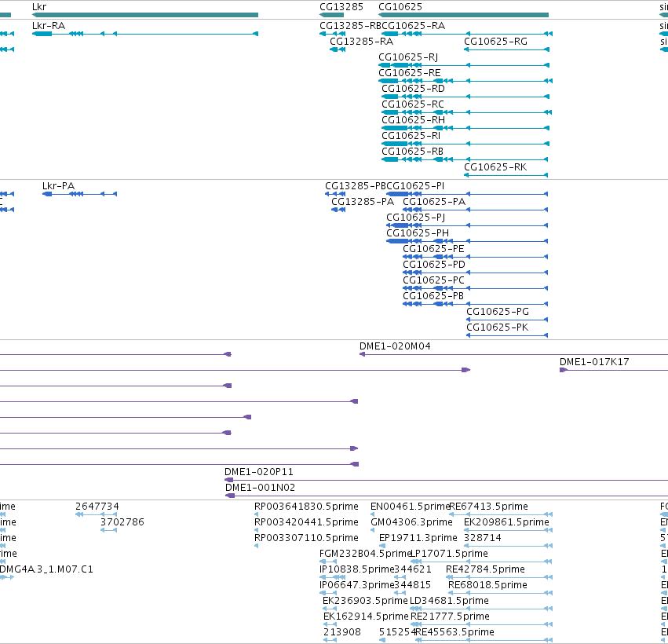Click the CG10625 gene label

tap(400, 7)
